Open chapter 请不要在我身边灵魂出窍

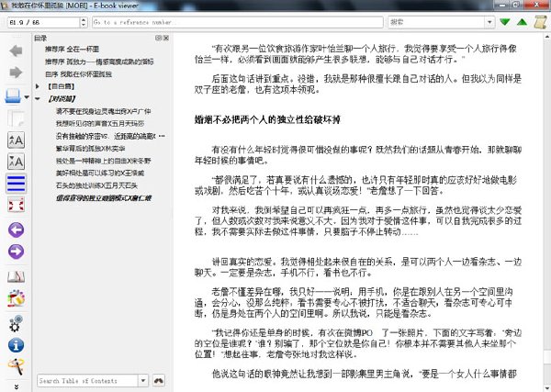coord(103,111)
